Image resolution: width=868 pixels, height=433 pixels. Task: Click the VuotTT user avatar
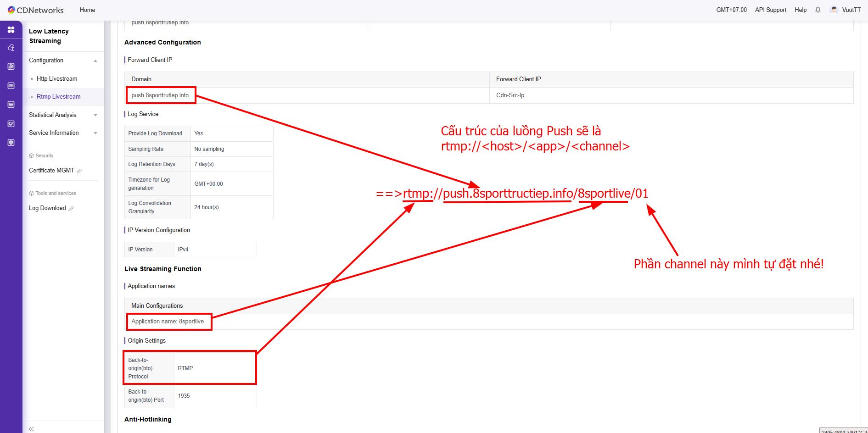pyautogui.click(x=834, y=10)
